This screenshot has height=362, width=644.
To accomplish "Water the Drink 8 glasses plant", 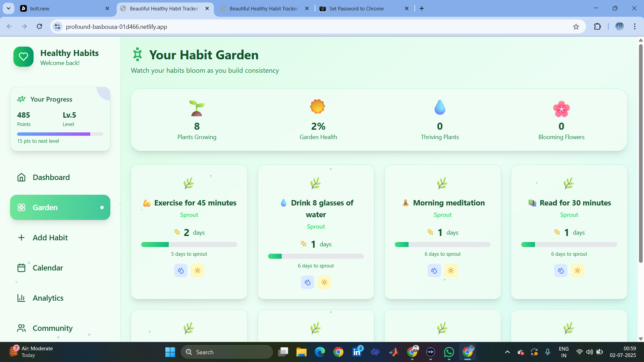I will point(307,282).
